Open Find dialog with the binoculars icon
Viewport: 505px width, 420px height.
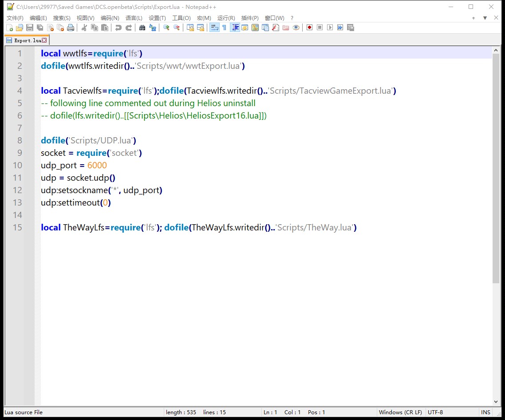142,28
